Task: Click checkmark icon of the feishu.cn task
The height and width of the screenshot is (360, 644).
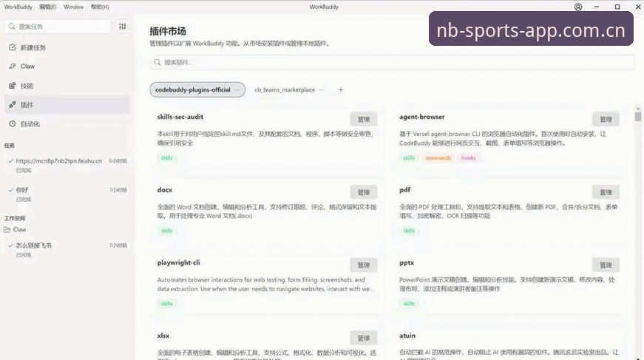Action: tap(10, 161)
